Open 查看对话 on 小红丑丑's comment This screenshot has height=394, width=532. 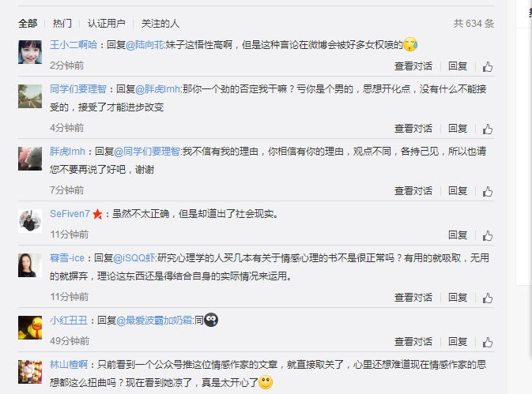tap(413, 341)
